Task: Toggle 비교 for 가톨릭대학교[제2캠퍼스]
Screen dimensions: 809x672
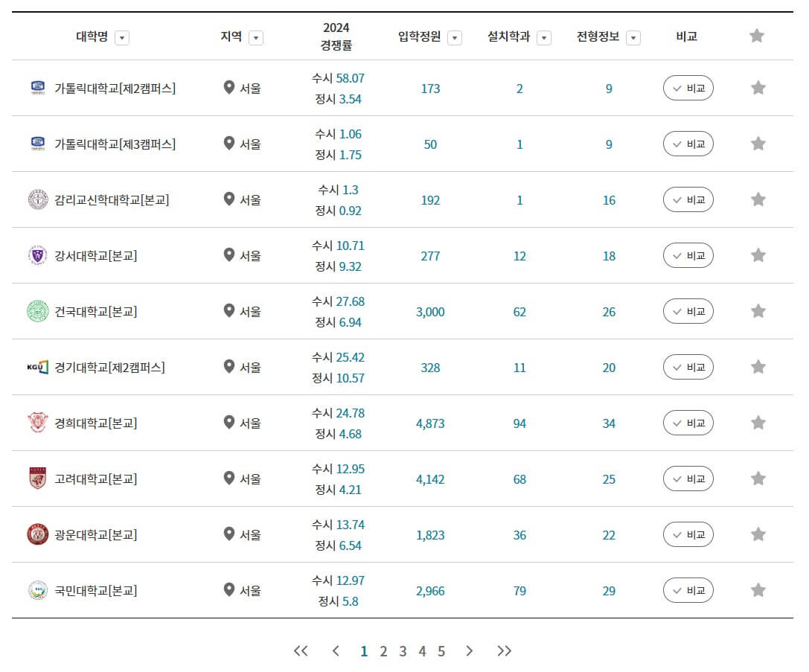Action: (x=688, y=89)
